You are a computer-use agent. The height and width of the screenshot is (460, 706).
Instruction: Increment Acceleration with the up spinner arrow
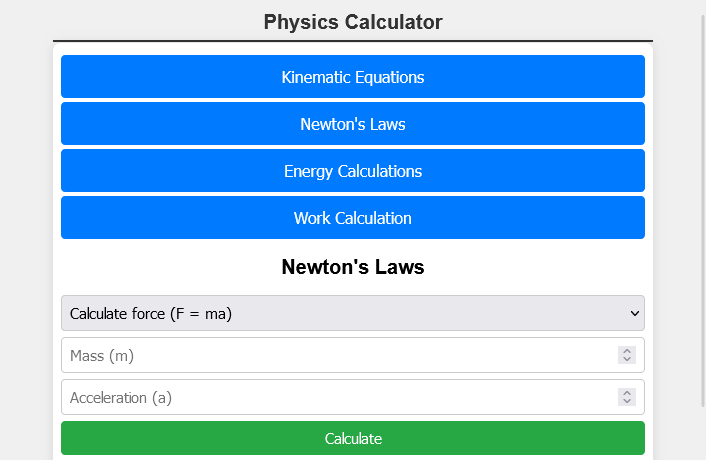627,393
